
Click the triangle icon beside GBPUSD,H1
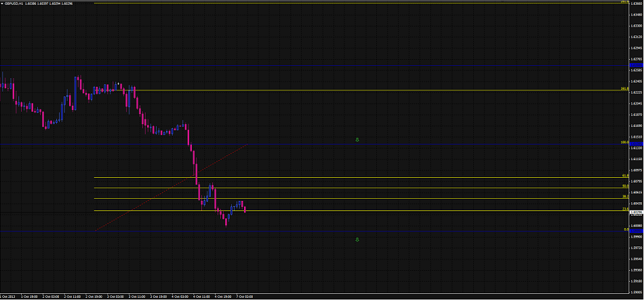[3, 3]
